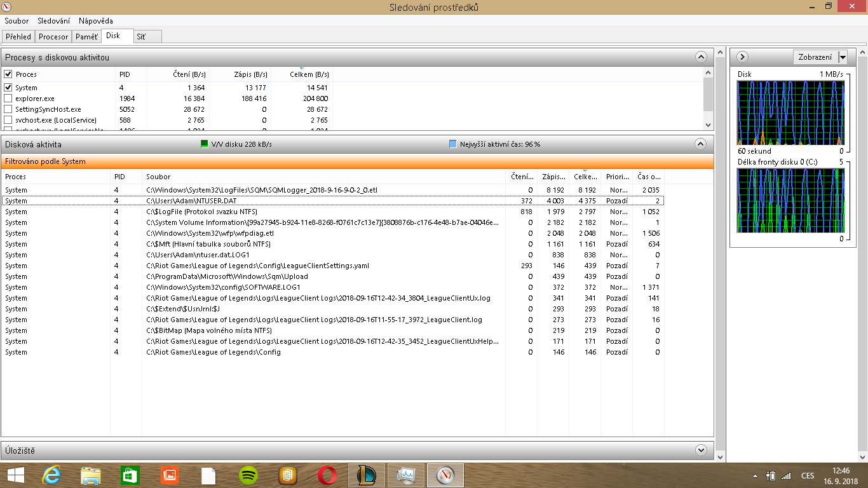Uncheck the System process checkbox
This screenshot has height=488, width=868.
coord(8,88)
